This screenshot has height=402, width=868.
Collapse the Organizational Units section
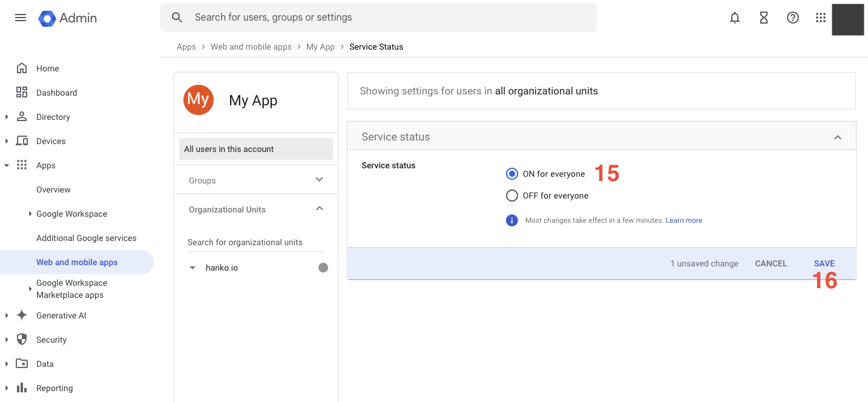click(x=320, y=209)
